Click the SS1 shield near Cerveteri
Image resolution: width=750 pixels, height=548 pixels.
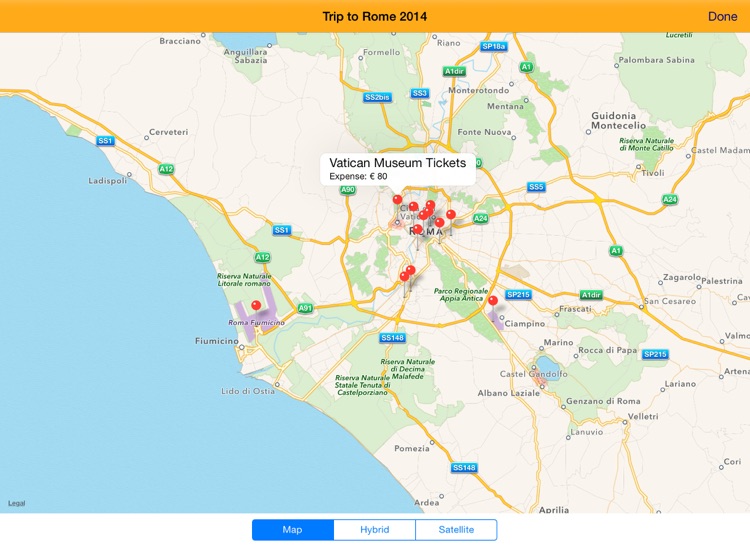point(105,141)
